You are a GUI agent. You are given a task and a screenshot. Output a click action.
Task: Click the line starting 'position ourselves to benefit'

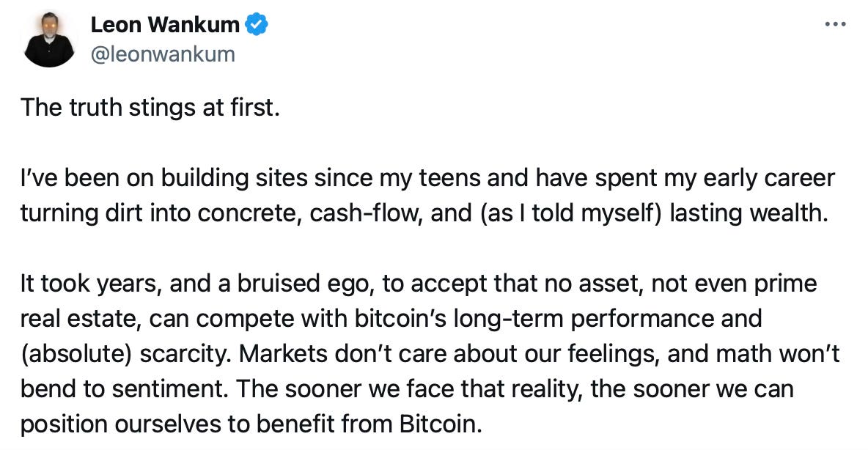point(251,424)
